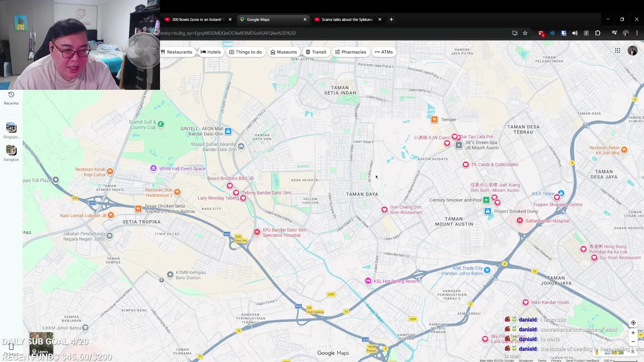Click the Texas Chicken Setia Tropika pin

138,209
